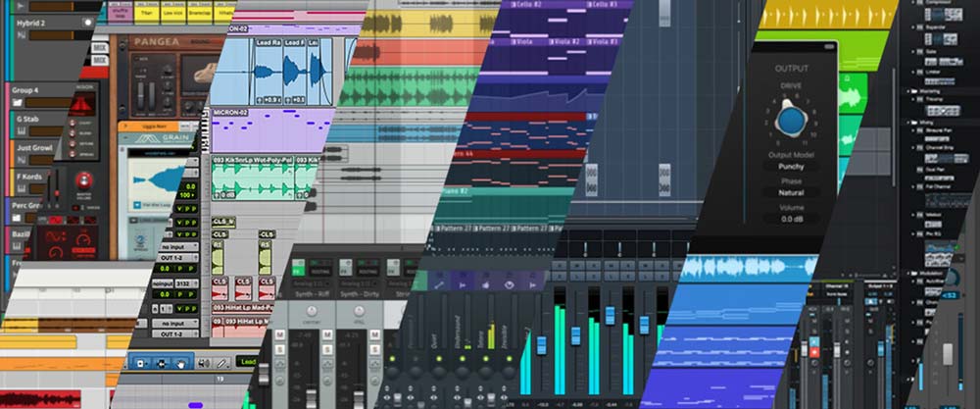Screen dimensions: 980x409
Task: Toggle the green LED under Invisible channel
Action: point(510,358)
